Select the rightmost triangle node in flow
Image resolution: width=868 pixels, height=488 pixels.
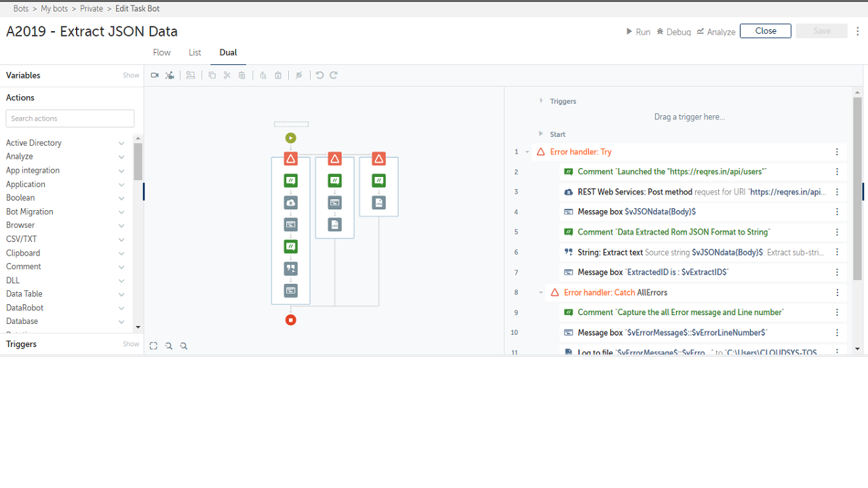pyautogui.click(x=379, y=159)
